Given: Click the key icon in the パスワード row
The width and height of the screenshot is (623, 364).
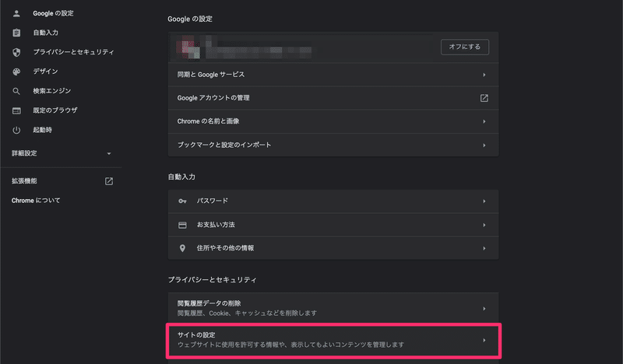Looking at the screenshot, I should pos(182,201).
